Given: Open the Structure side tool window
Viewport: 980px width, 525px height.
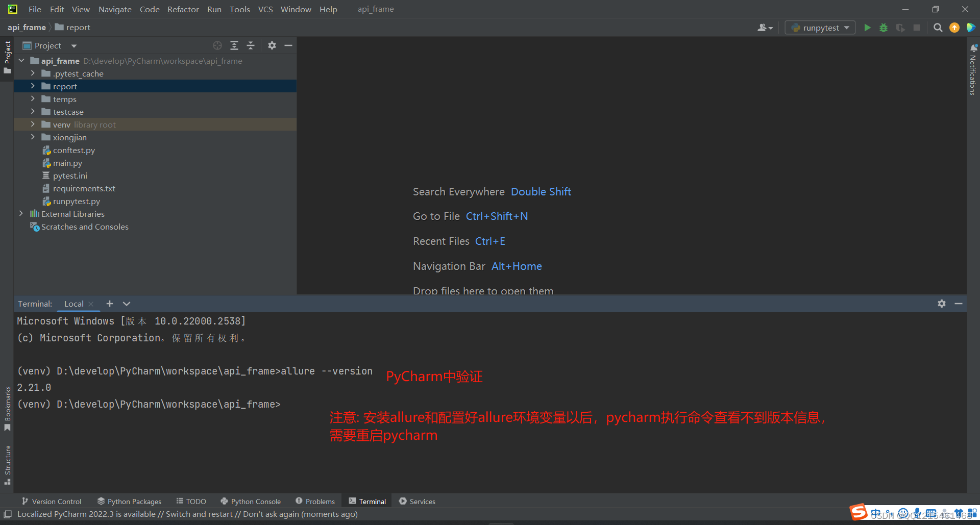Looking at the screenshot, I should click(x=7, y=464).
